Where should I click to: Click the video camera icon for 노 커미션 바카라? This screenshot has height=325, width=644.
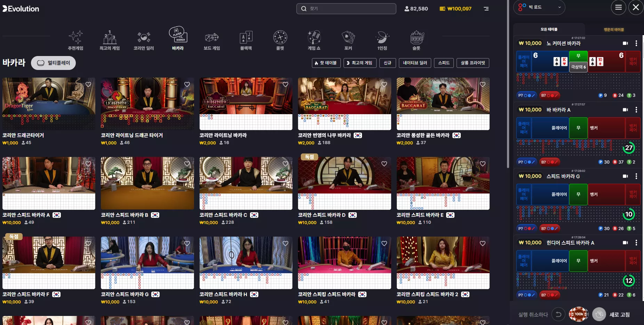click(625, 43)
